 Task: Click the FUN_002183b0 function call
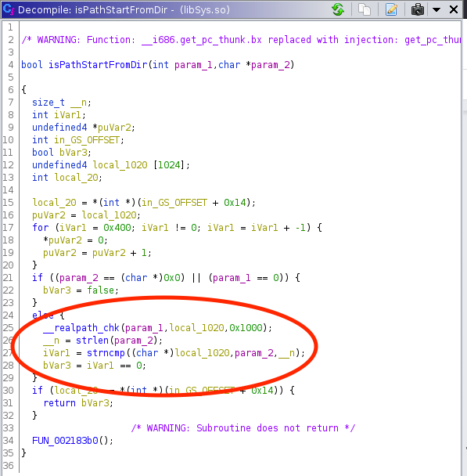pos(65,441)
